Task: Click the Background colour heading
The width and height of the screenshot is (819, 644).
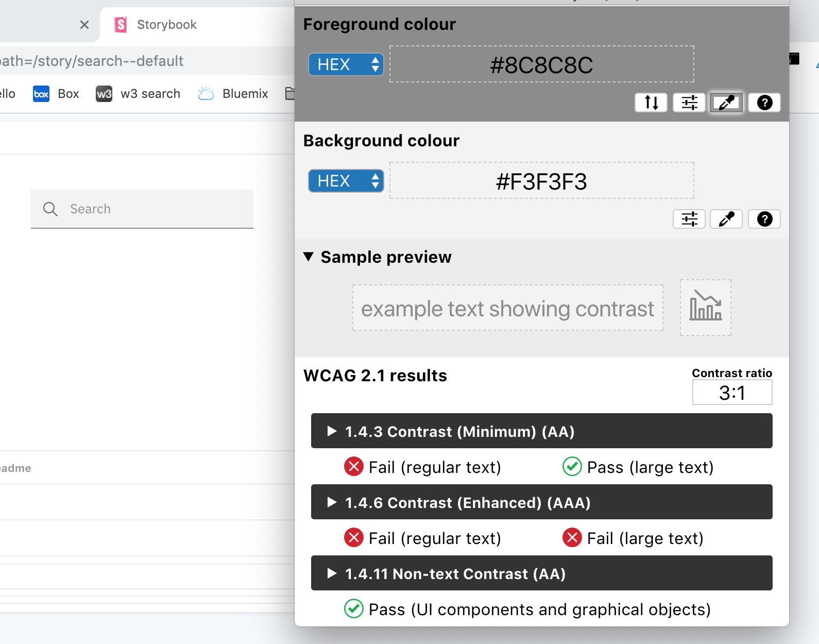Action: 381,141
